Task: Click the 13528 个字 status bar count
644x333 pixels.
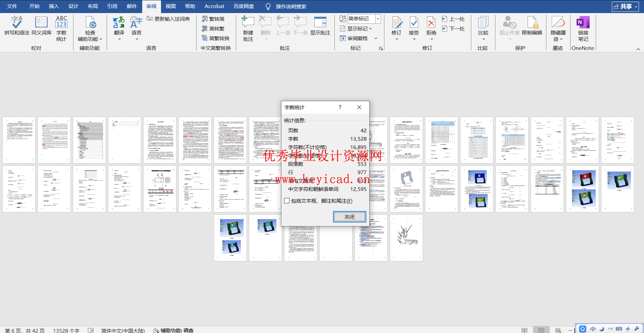Action: point(66,330)
